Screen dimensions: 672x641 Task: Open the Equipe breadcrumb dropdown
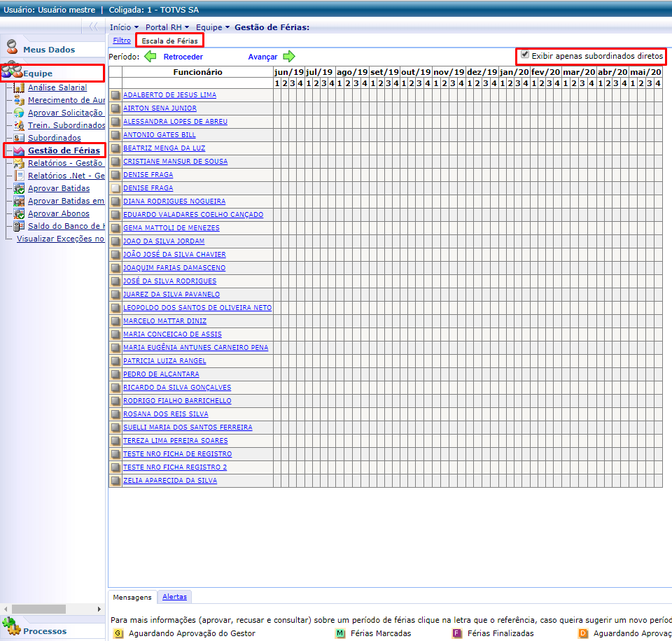[213, 27]
